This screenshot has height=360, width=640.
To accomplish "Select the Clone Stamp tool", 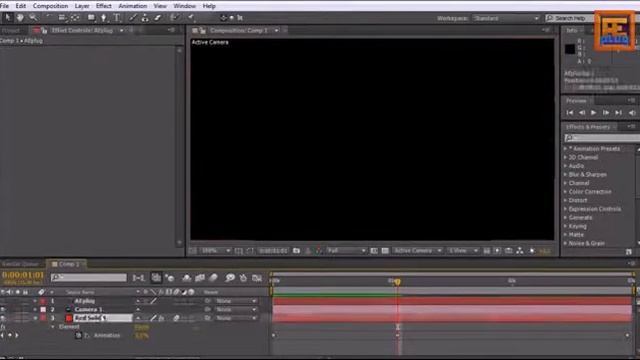I will click(145, 18).
